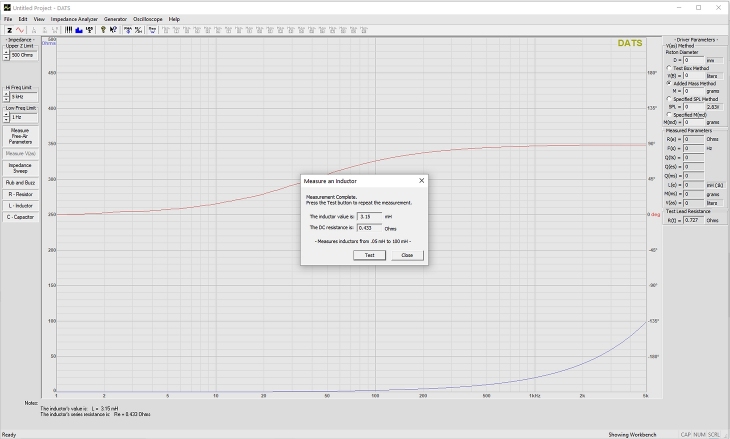Open the Impedance Analyzer menu
Screen dimensions: 730x439
(75, 19)
